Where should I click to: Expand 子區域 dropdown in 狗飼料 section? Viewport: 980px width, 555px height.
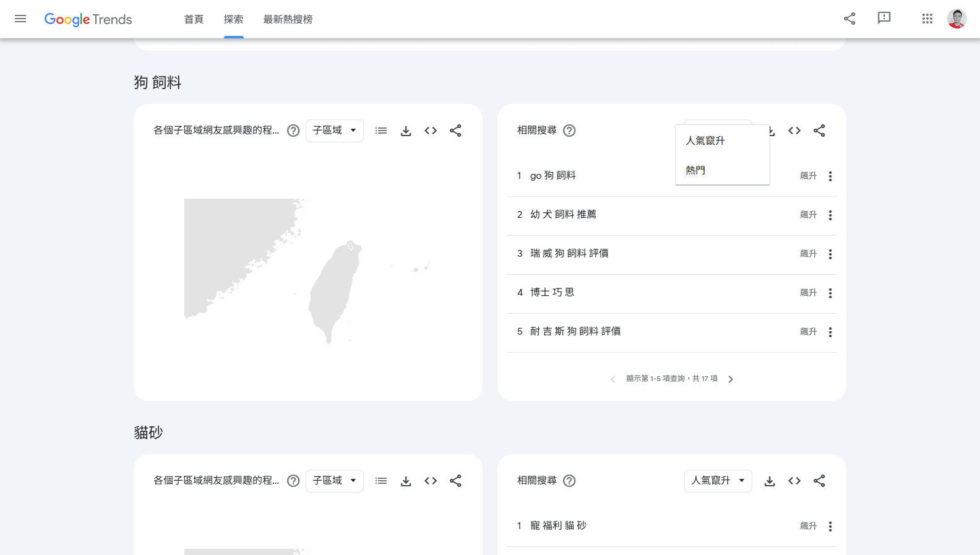click(x=335, y=131)
